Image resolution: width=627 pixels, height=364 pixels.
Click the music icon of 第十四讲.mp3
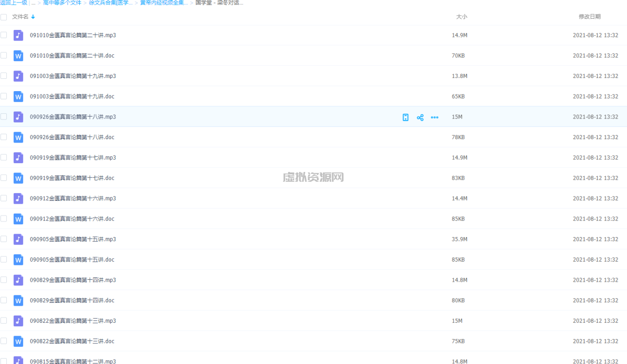tap(18, 280)
